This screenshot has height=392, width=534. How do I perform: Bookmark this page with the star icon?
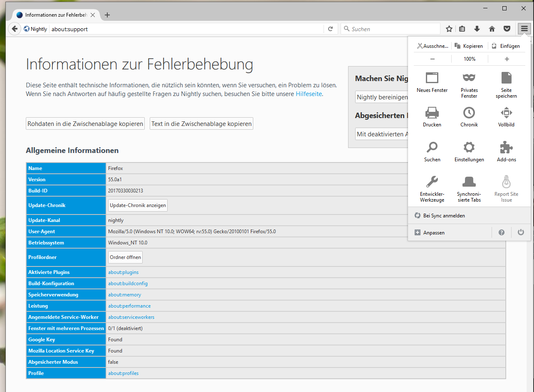point(449,29)
